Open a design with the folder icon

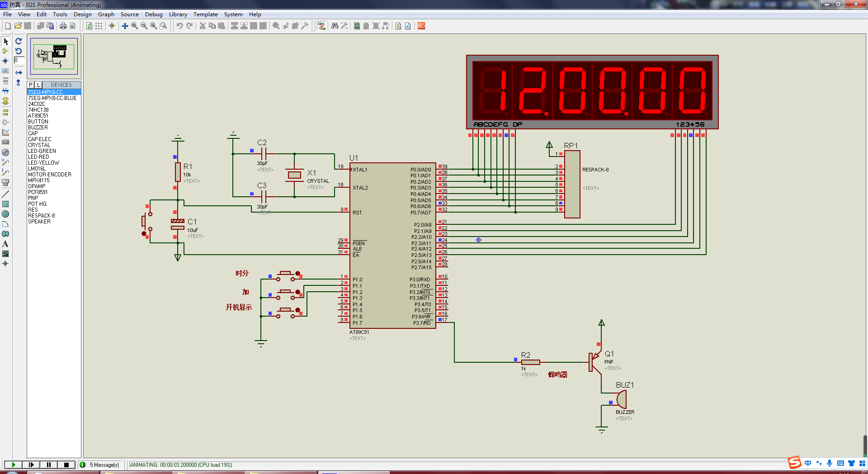click(x=18, y=26)
